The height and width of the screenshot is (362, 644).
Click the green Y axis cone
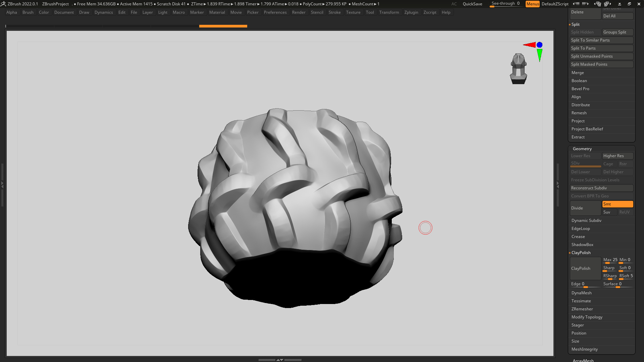[x=539, y=55]
